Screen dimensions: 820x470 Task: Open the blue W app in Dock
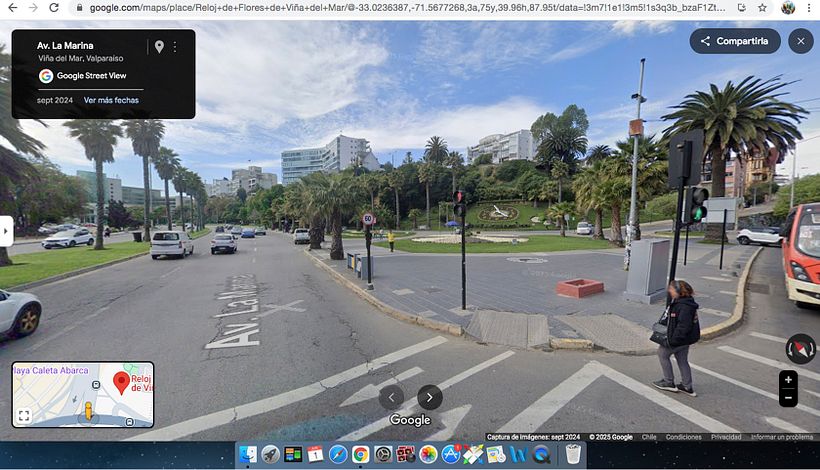[518, 454]
